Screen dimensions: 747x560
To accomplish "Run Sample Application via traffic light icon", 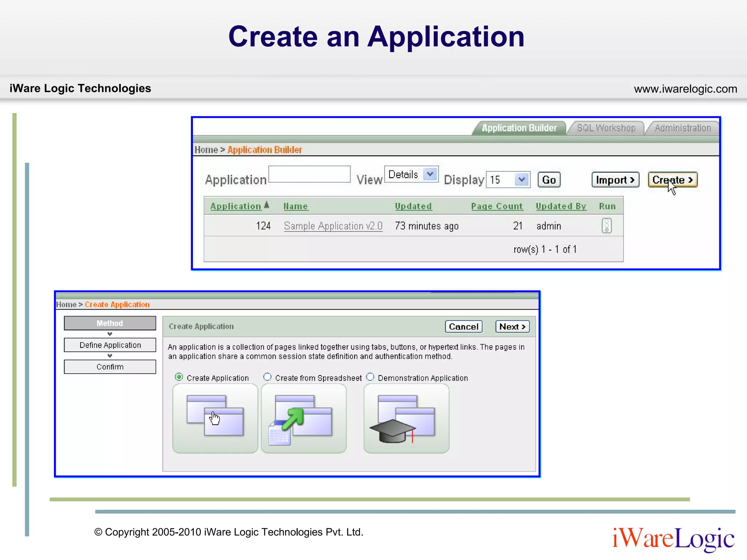I will tap(606, 226).
